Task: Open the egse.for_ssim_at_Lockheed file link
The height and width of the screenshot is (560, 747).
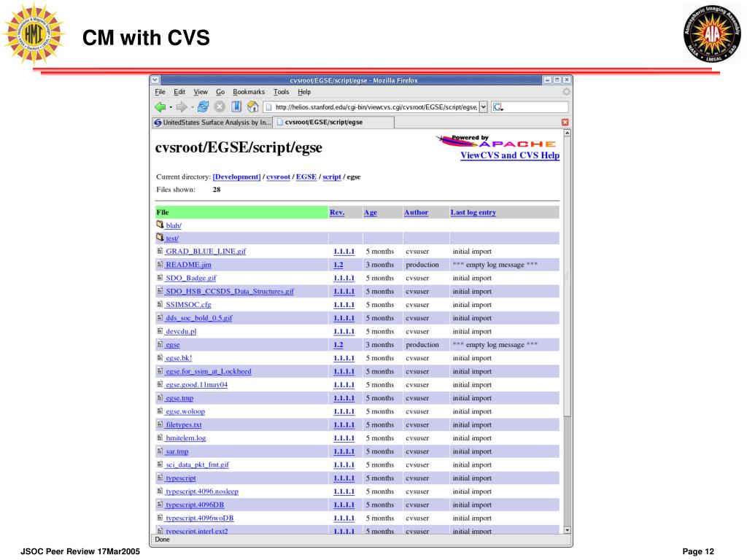Action: pyautogui.click(x=208, y=371)
